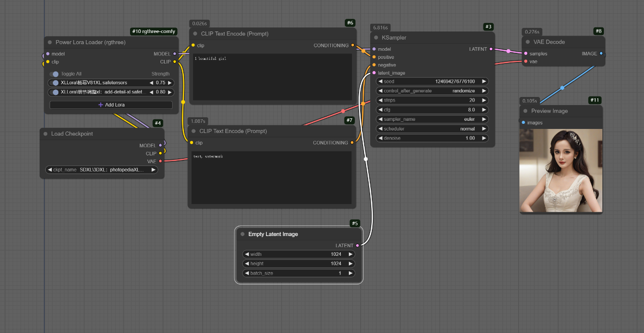Click the Empty Latent Image node's title dot

pos(243,235)
